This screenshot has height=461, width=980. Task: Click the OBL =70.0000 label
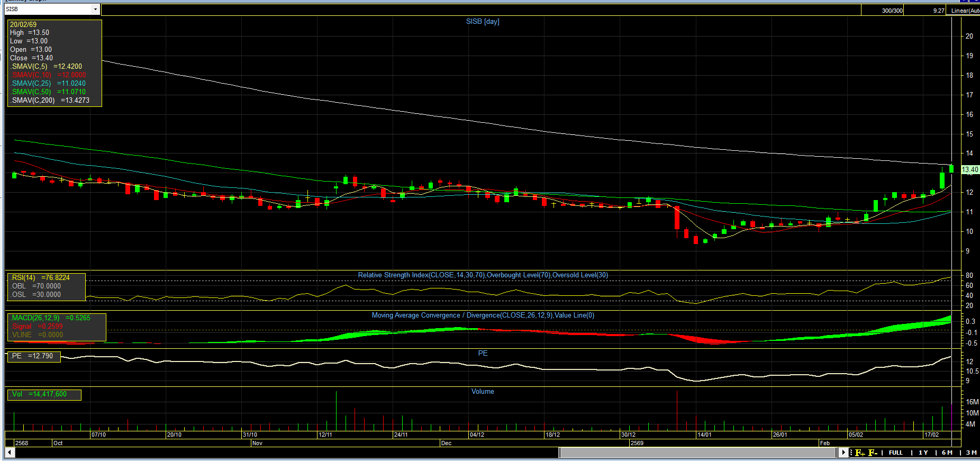(x=36, y=286)
